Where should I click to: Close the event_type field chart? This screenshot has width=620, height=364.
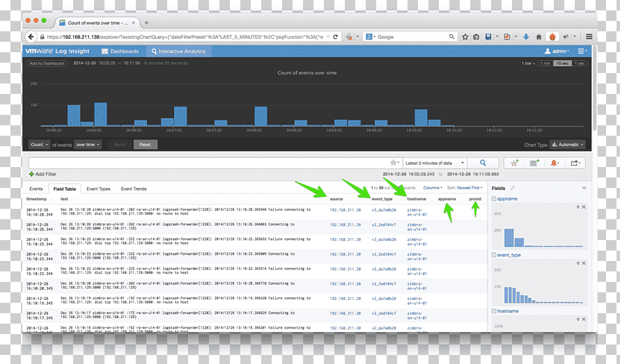point(584,263)
